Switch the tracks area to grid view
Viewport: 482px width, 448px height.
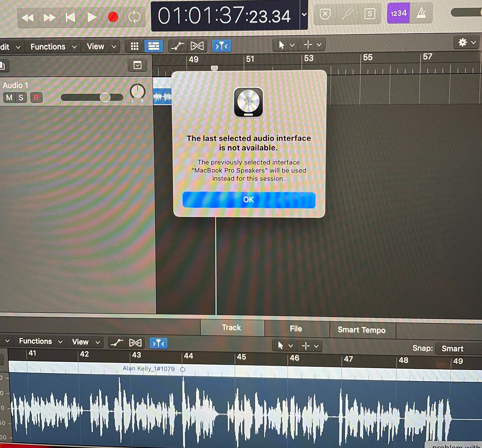pyautogui.click(x=135, y=46)
